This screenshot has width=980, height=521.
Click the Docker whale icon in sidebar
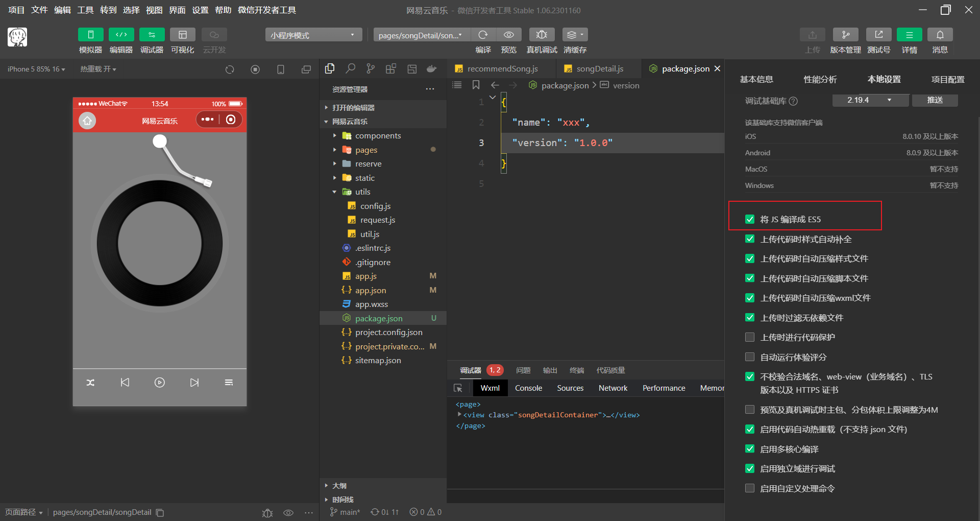click(x=432, y=68)
